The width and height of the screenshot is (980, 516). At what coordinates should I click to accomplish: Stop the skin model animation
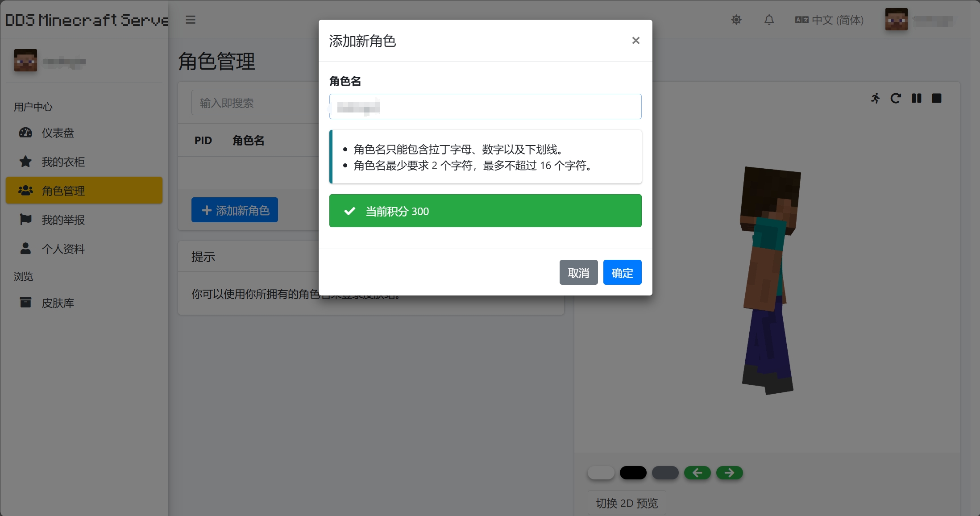coord(937,98)
